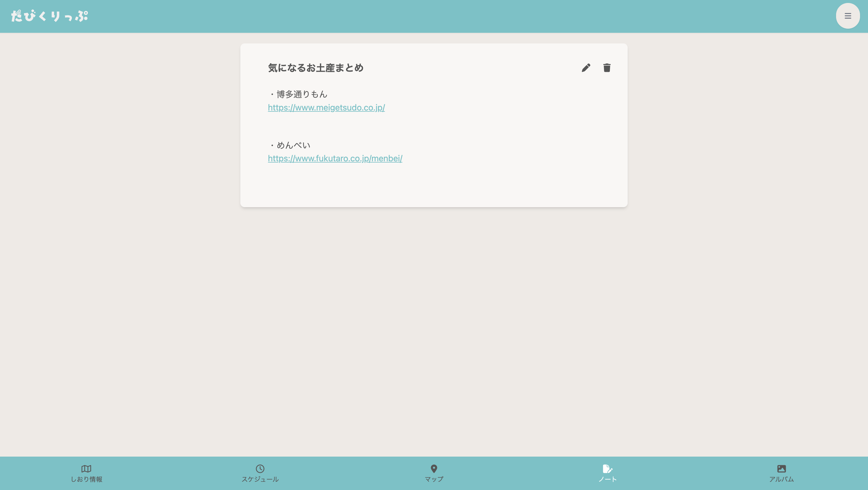Edit the note with the pencil icon
This screenshot has width=868, height=490.
(586, 68)
